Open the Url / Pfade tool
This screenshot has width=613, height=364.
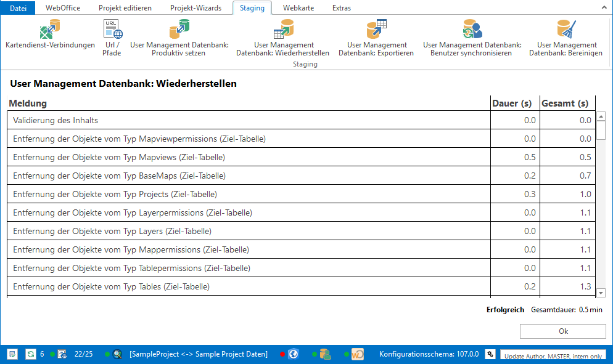[112, 37]
